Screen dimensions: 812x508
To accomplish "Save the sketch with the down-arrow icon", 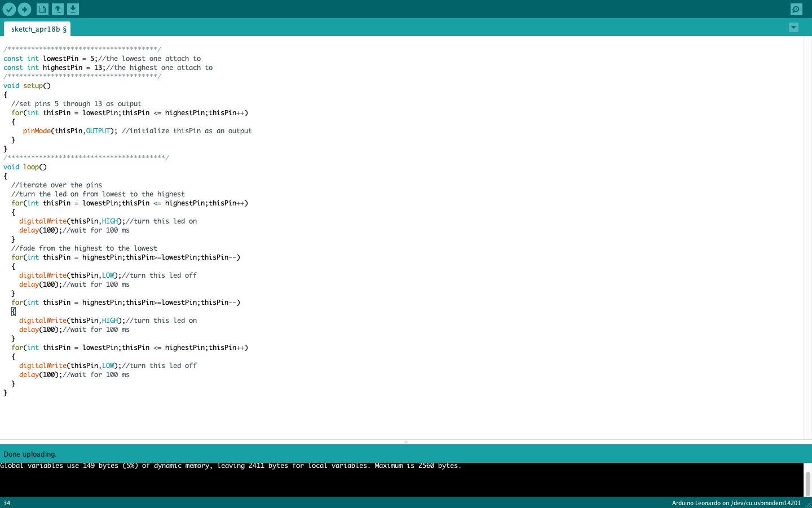I will (x=73, y=9).
